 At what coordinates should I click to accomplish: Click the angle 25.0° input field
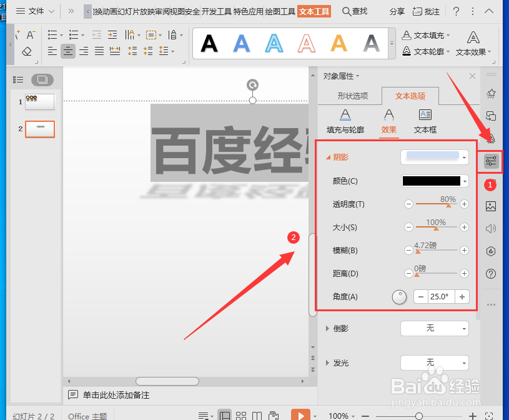click(x=441, y=297)
